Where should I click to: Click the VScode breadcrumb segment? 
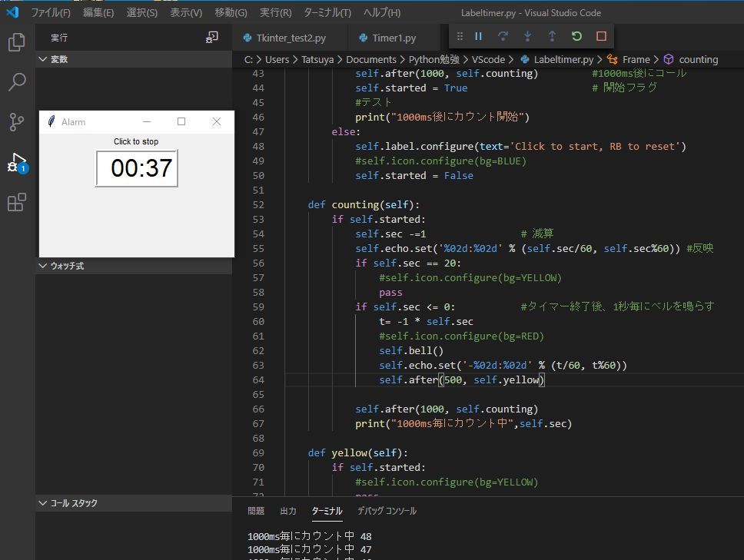pyautogui.click(x=488, y=60)
